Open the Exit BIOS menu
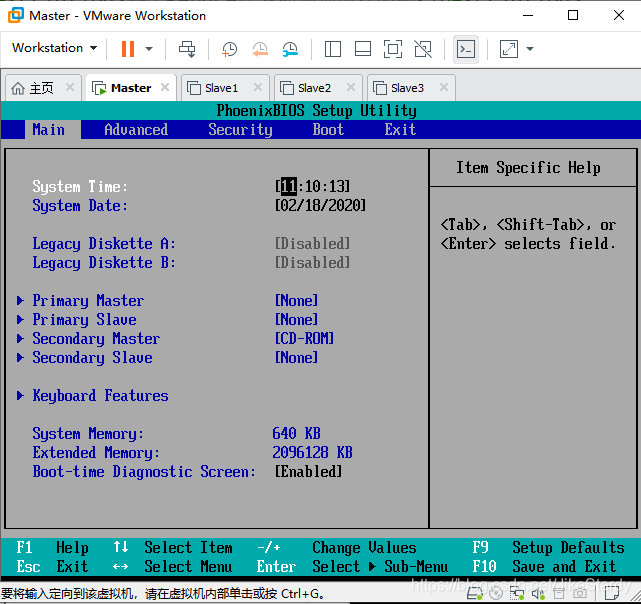641x604 pixels. 400,130
